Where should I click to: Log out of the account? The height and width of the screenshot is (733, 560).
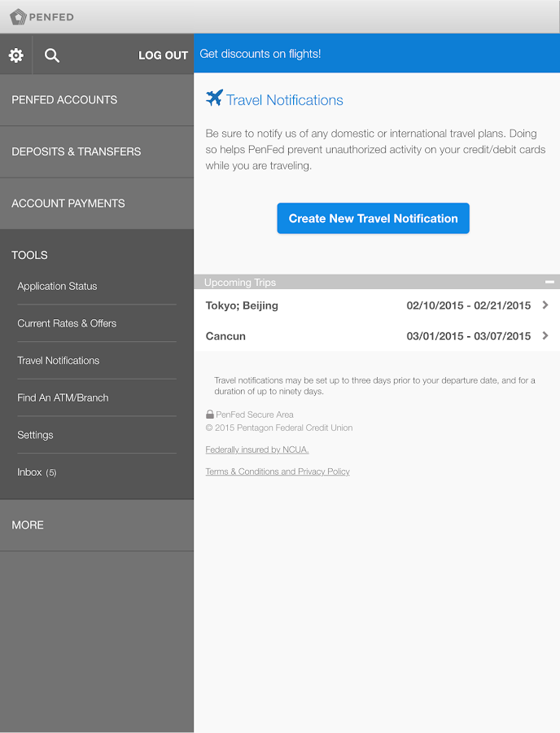[163, 55]
